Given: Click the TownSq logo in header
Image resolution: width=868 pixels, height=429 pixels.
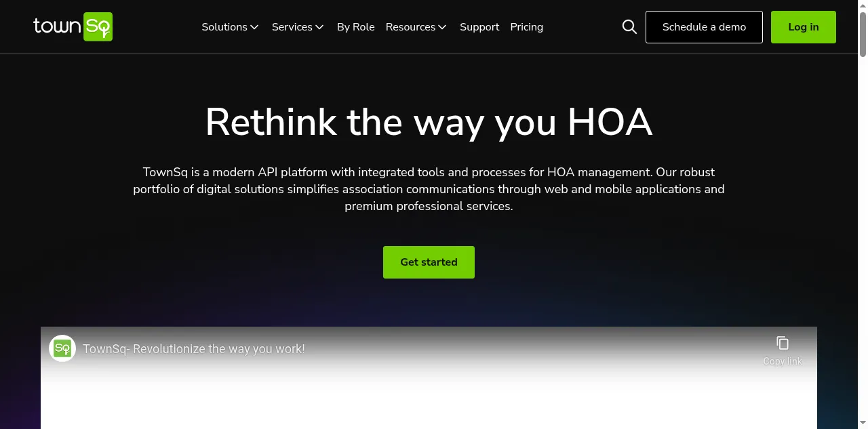Looking at the screenshot, I should (x=73, y=27).
